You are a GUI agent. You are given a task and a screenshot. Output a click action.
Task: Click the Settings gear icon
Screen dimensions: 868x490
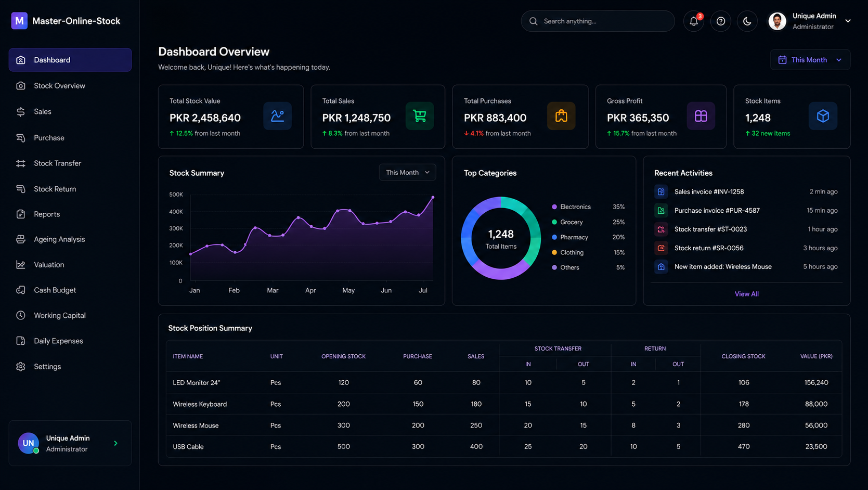click(x=21, y=366)
